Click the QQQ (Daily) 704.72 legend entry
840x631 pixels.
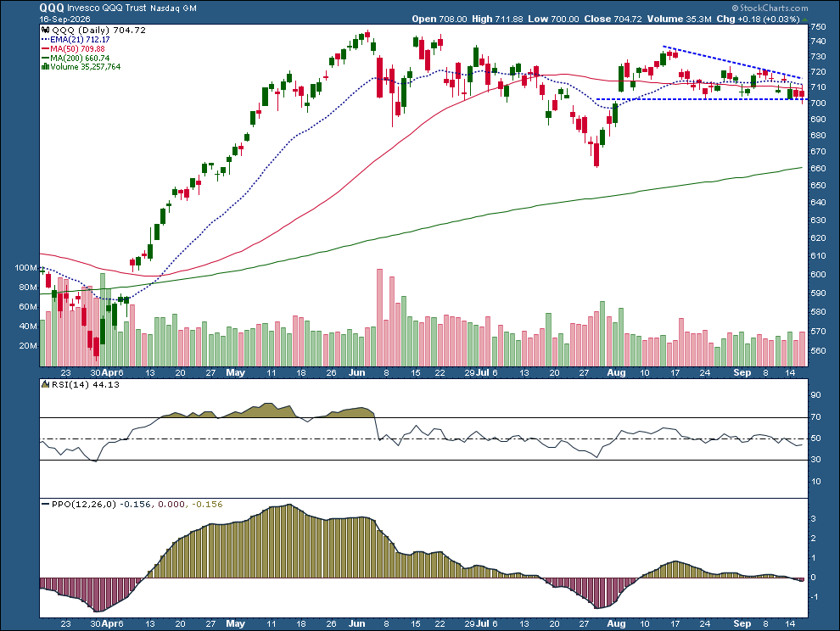click(x=98, y=31)
